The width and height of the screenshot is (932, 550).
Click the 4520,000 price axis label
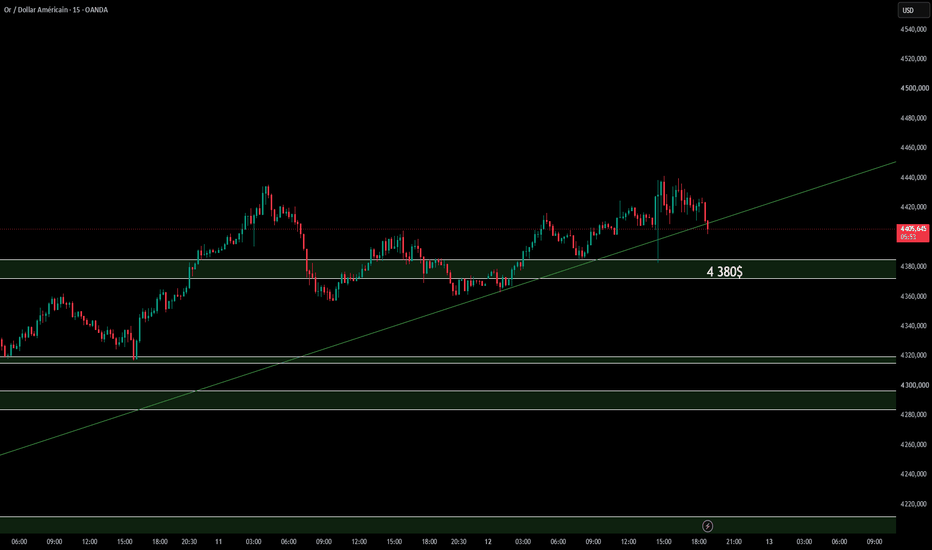pyautogui.click(x=913, y=59)
